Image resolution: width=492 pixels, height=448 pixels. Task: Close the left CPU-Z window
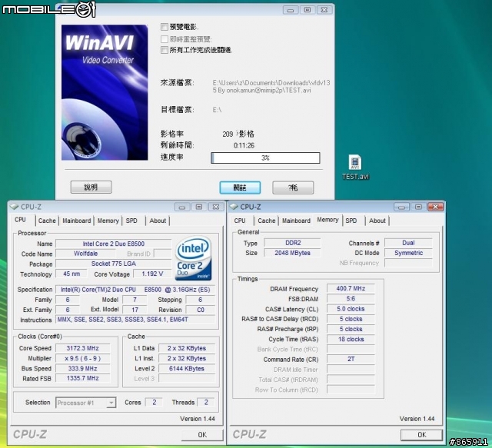click(216, 207)
